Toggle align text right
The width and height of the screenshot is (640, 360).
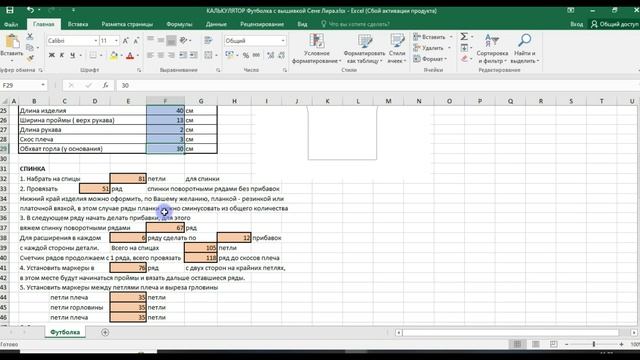click(x=171, y=55)
